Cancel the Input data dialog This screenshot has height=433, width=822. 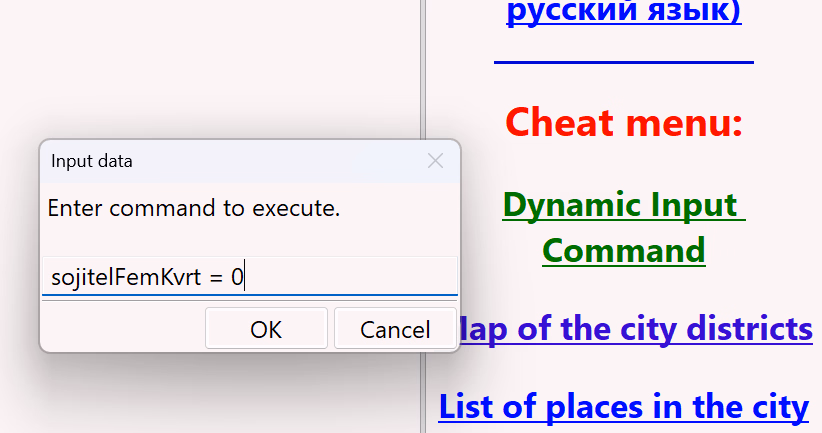click(x=394, y=329)
